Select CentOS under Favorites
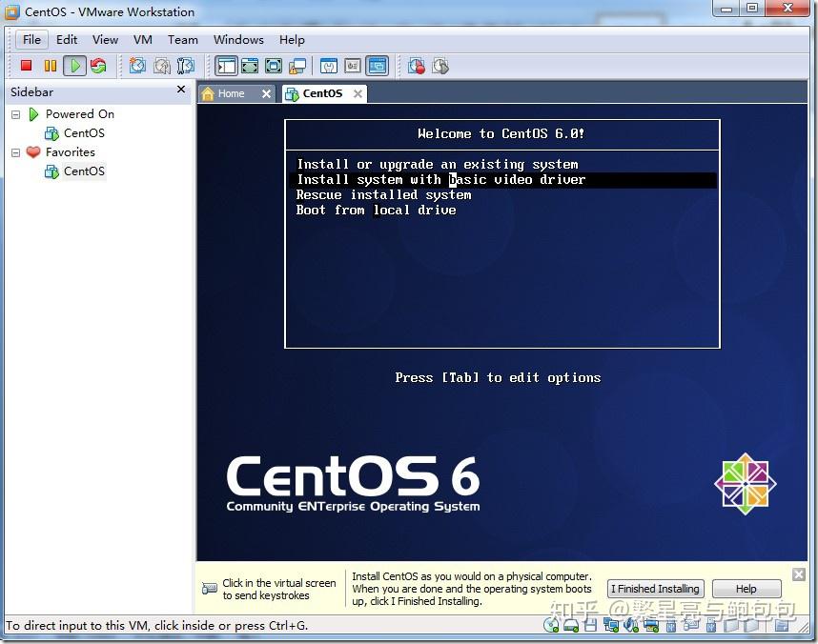 pos(84,171)
